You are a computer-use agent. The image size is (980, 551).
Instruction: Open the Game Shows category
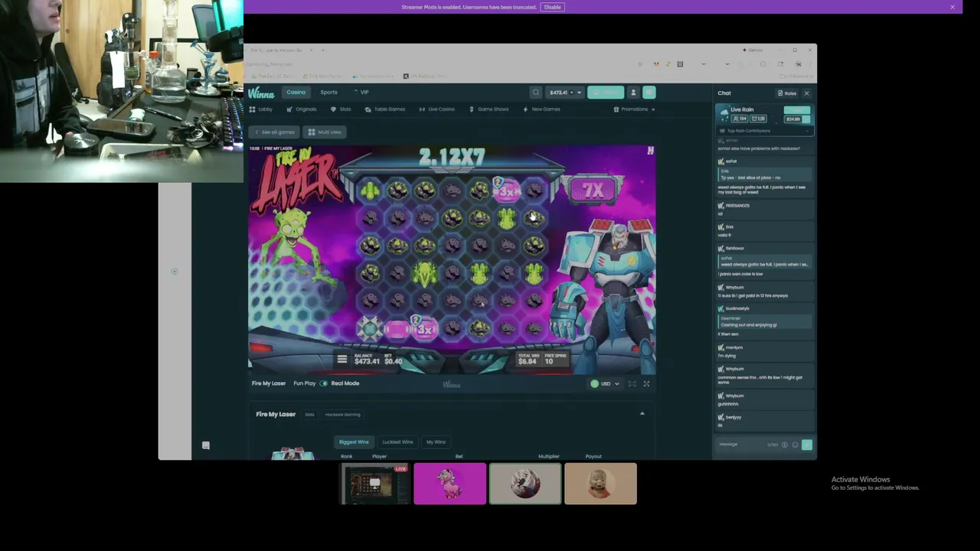(489, 109)
